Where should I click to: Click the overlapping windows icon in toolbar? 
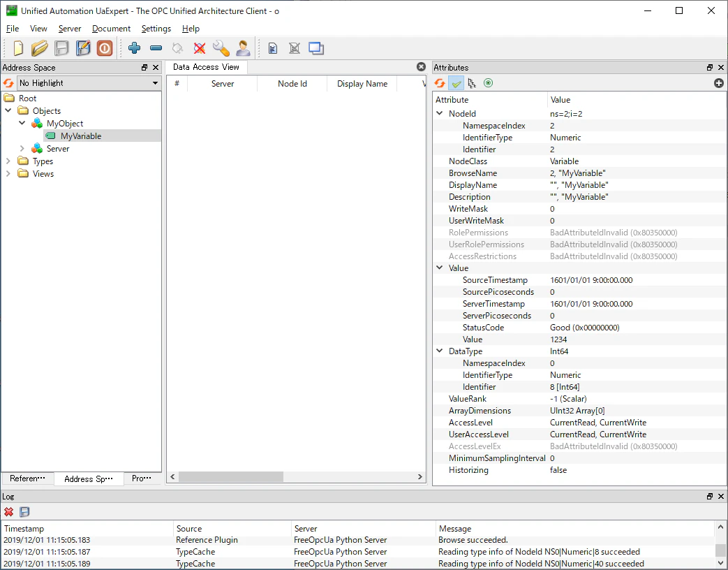(316, 47)
